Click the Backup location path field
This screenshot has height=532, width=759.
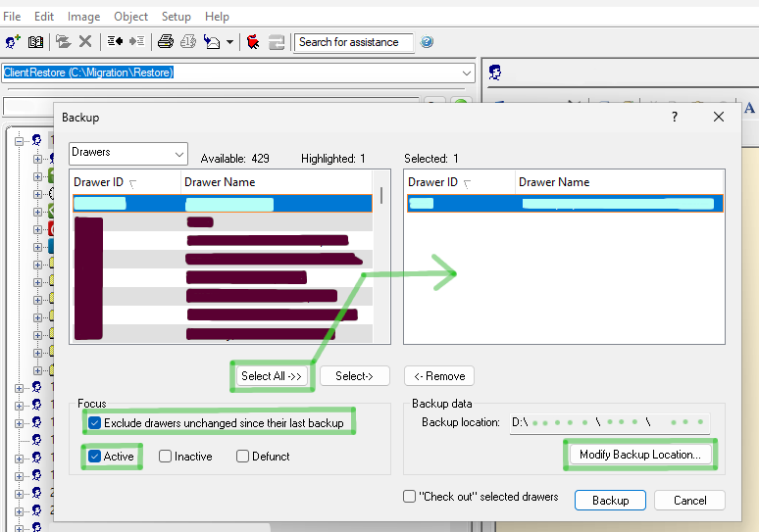[609, 422]
